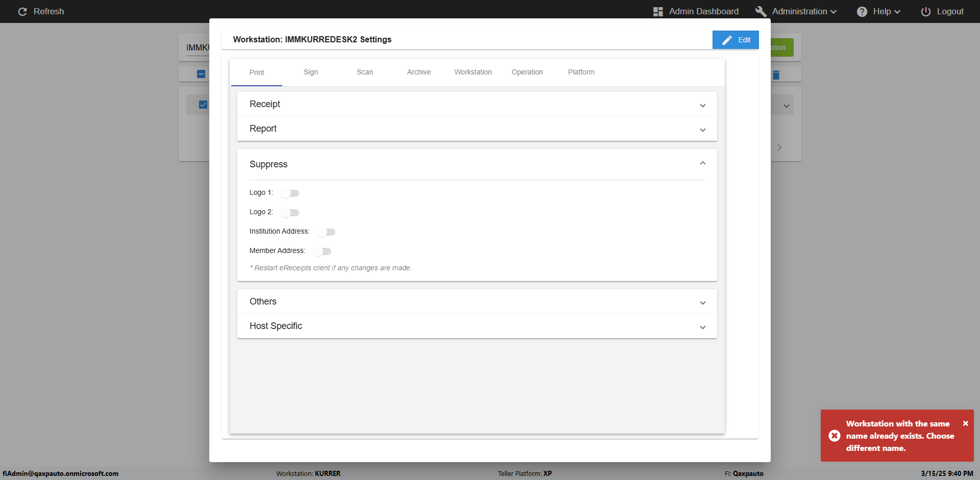Toggle Logo 1 suppress switch

coord(290,193)
